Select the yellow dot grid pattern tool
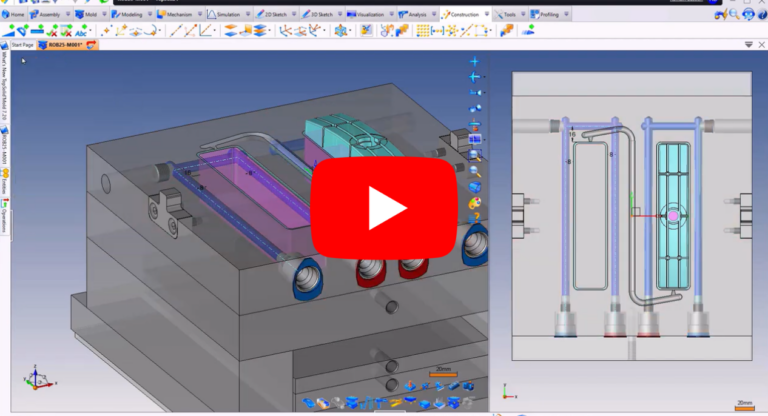The width and height of the screenshot is (768, 416). click(x=422, y=31)
